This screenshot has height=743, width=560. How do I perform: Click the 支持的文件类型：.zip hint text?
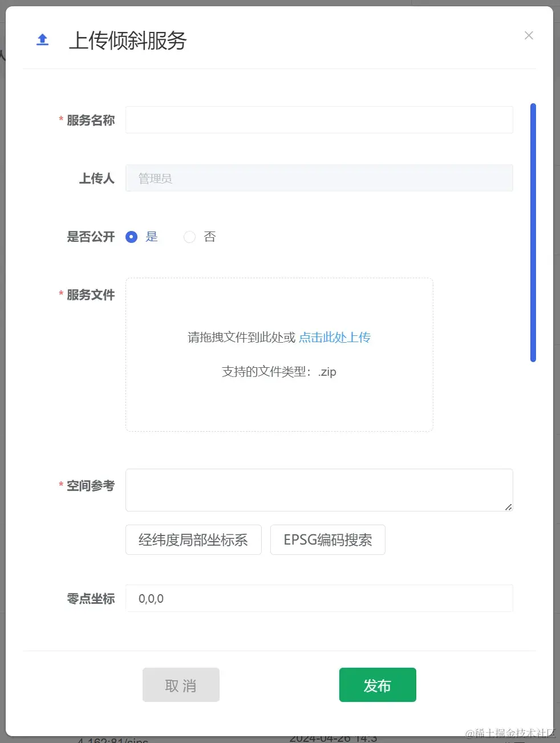279,372
